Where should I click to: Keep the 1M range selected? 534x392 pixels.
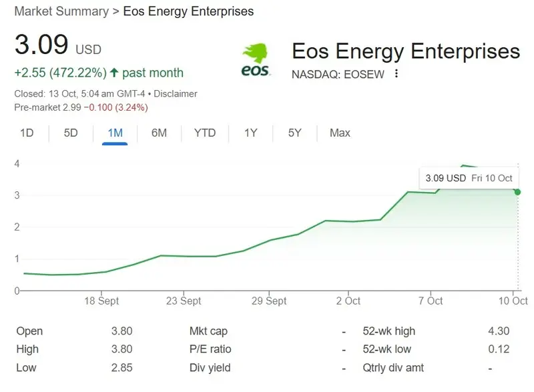point(115,133)
